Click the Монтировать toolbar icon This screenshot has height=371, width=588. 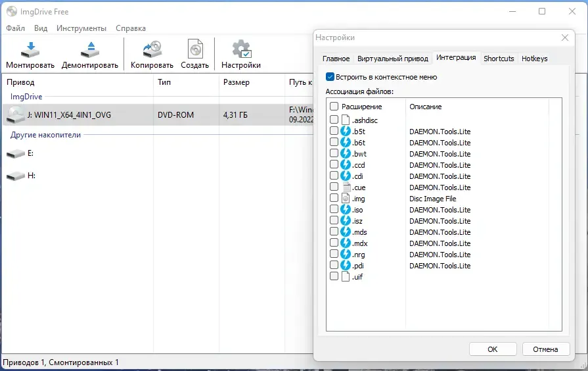[x=30, y=49]
